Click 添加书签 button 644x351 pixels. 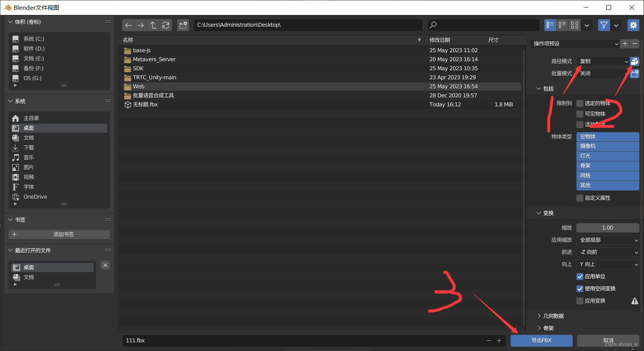tap(59, 234)
